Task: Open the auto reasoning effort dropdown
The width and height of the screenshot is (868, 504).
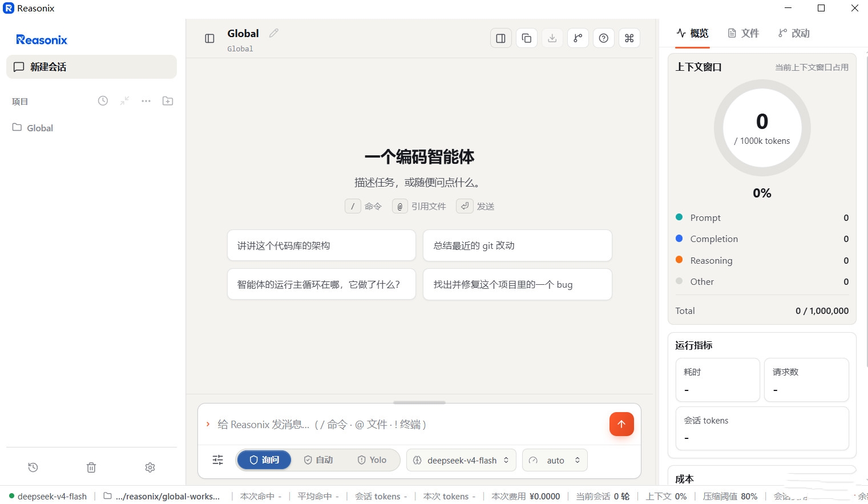Action: (x=555, y=460)
